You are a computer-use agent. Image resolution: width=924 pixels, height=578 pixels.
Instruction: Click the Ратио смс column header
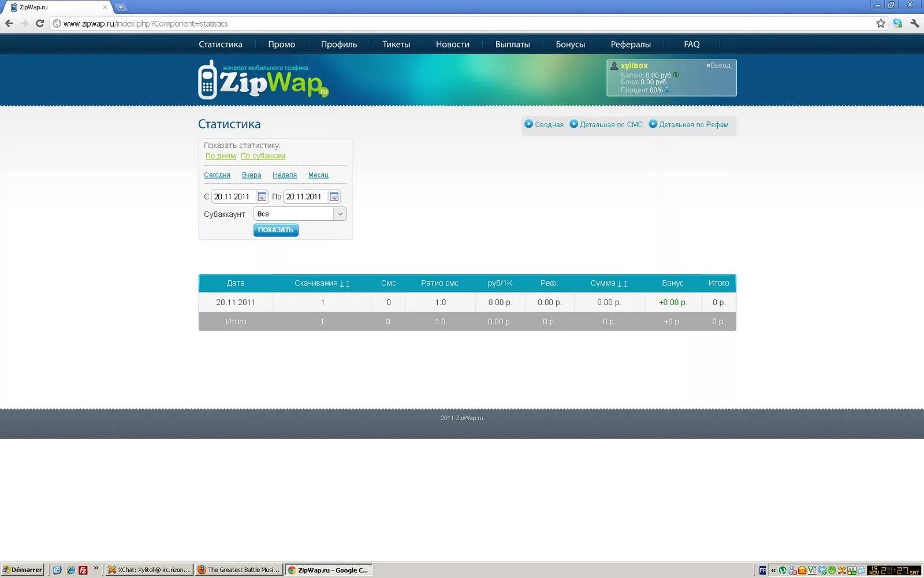point(439,283)
